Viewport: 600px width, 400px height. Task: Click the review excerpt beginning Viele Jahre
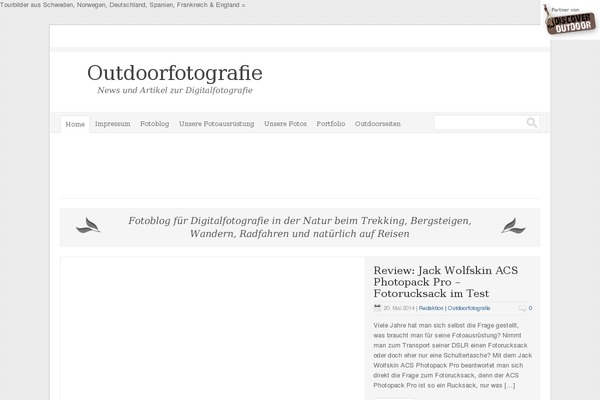[453, 355]
